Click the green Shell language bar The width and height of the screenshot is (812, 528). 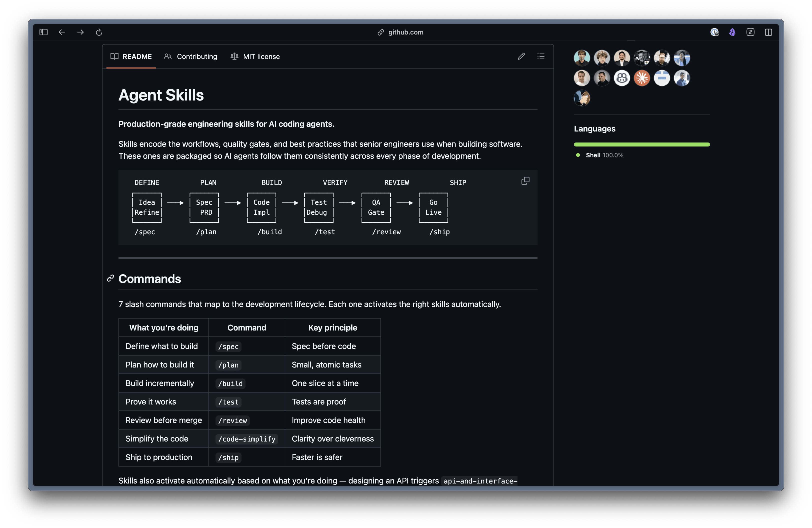pos(641,144)
